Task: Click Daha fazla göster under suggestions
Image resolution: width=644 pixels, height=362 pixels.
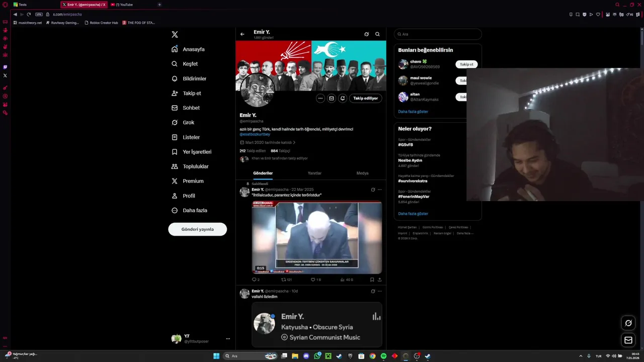Action: 413,112
